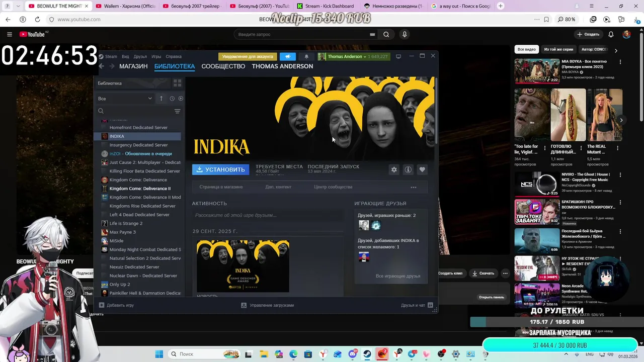Open Управление загрузками in Steam
Screen dimensions: 644x362
point(268,305)
